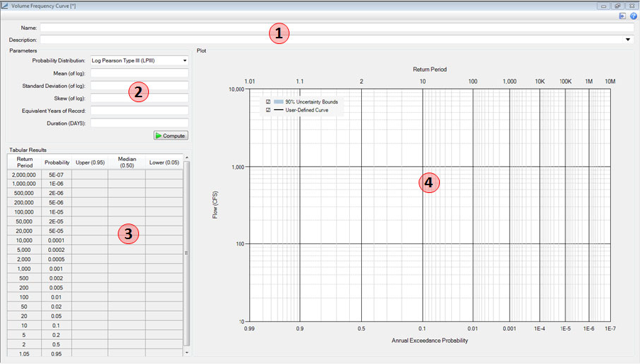This screenshot has height=364, width=640.
Task: Click the 10M return period tick label
Action: click(610, 82)
